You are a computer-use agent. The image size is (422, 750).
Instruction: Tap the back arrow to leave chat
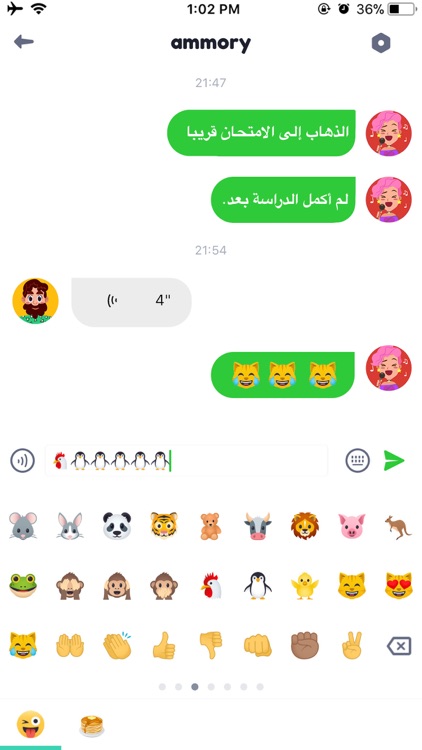(23, 42)
